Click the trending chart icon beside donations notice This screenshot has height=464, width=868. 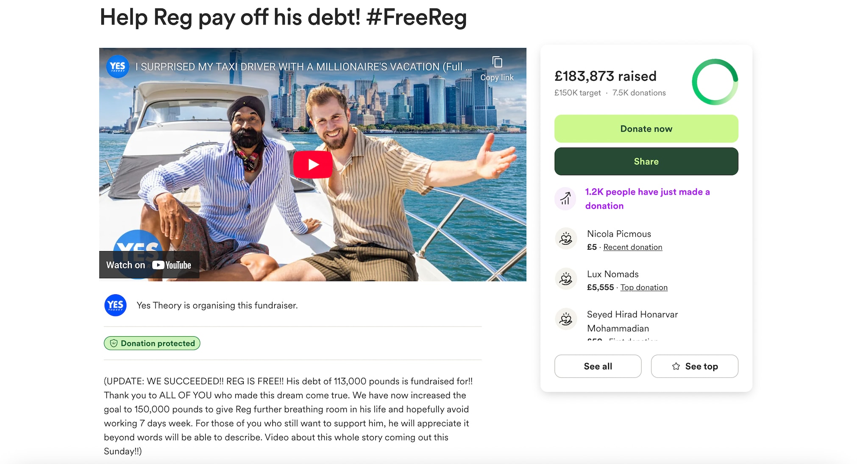(x=565, y=198)
